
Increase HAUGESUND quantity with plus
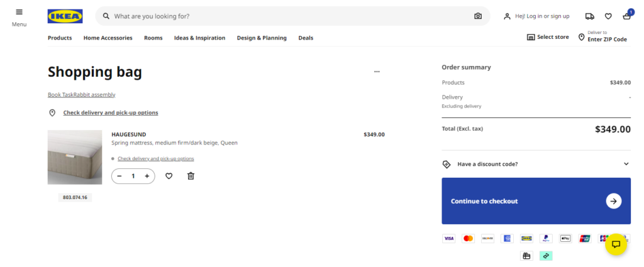[147, 176]
